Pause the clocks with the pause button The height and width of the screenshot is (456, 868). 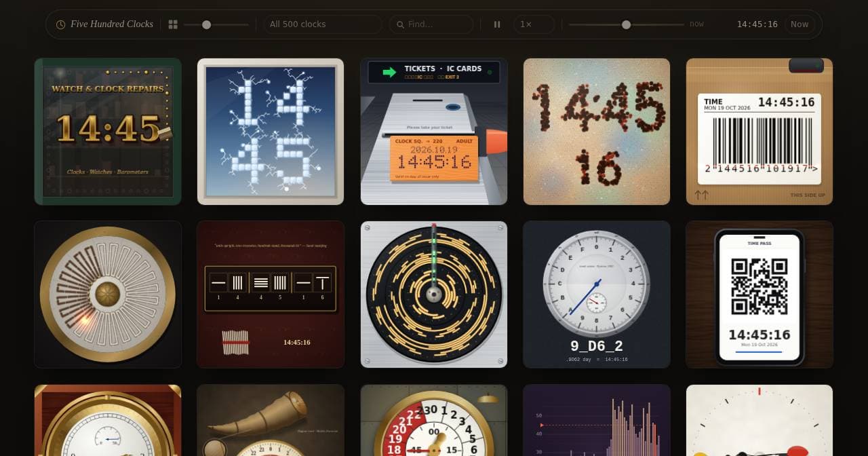[x=497, y=24]
